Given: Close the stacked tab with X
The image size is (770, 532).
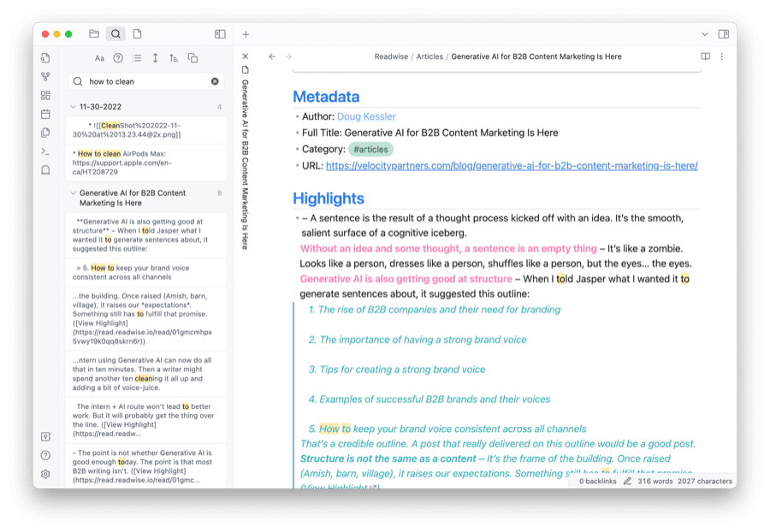Looking at the screenshot, I should pyautogui.click(x=246, y=56).
